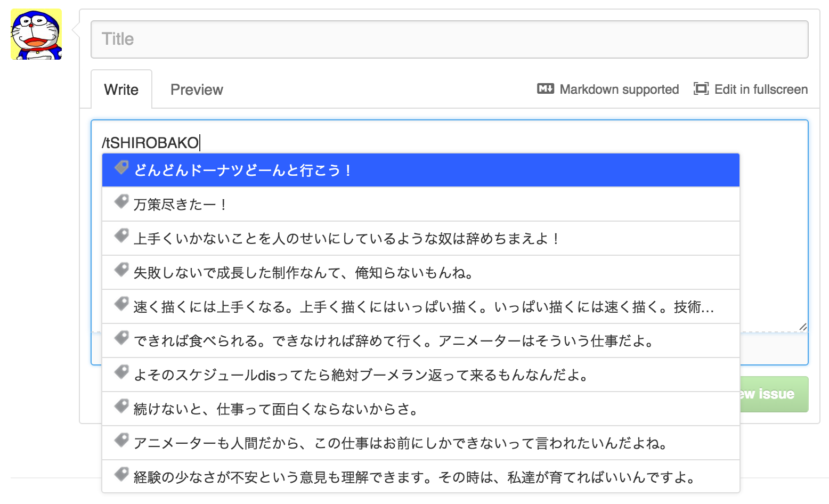Viewport: 829px width, 504px height.
Task: Click tag icon beside できれば食べられる suggestion
Action: pos(121,338)
